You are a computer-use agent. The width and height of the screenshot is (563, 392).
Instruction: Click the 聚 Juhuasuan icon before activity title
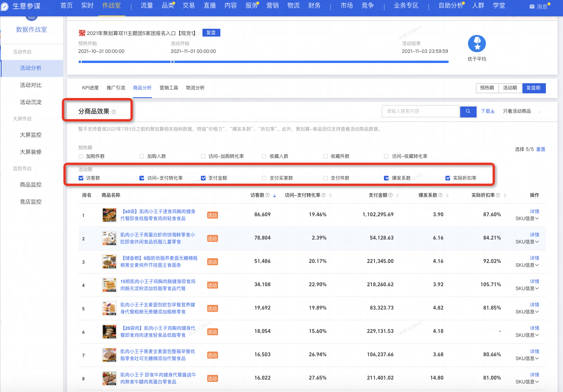click(x=82, y=33)
